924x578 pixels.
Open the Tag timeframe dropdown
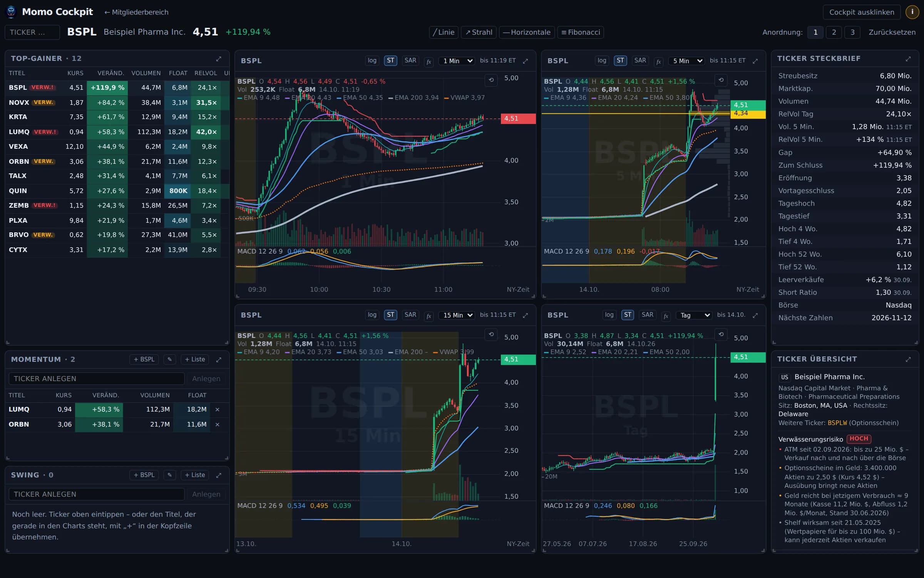point(694,315)
